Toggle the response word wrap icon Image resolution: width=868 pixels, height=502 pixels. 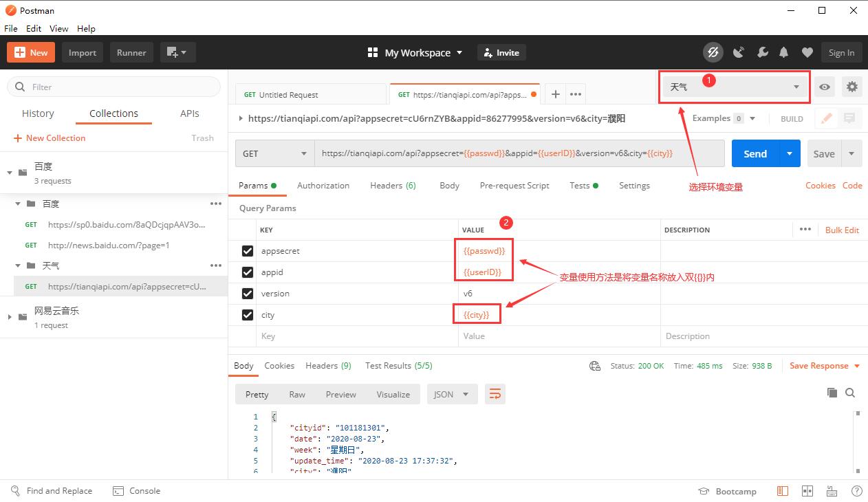pos(495,394)
